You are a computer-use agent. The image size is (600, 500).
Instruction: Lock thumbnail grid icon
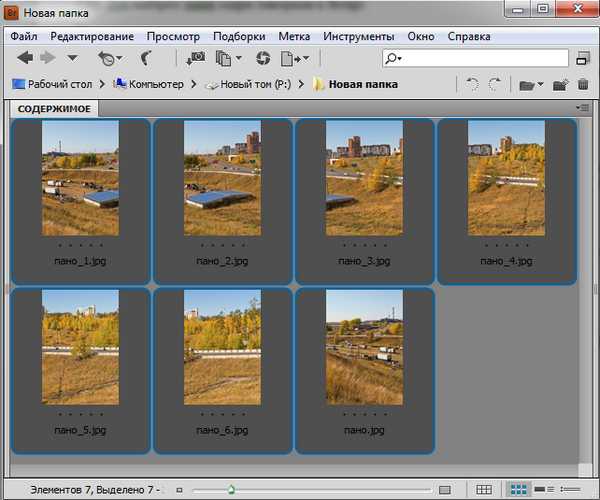484,490
